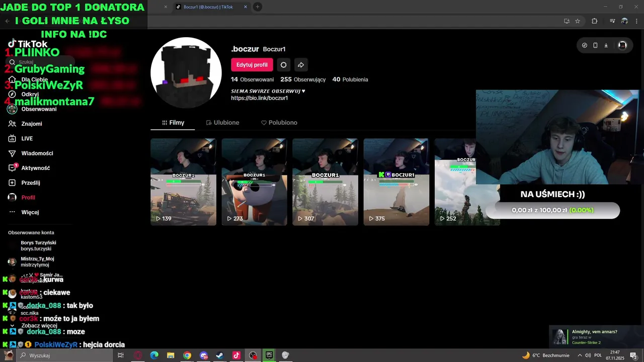Open the 14 Obserwowani list
This screenshot has width=644, height=362.
pos(252,79)
